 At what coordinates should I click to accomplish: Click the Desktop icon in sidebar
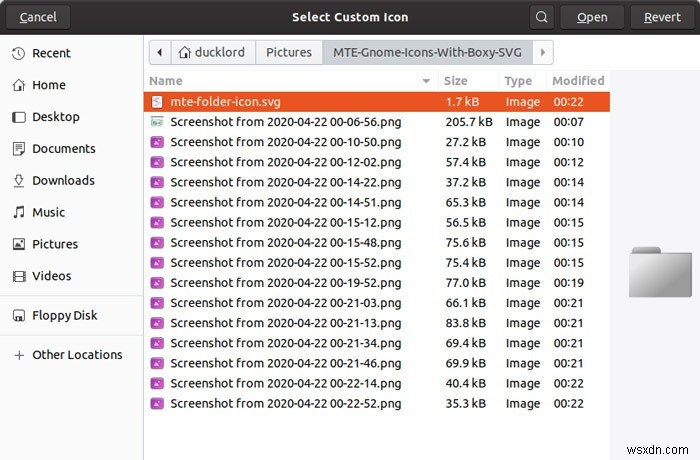click(x=18, y=117)
